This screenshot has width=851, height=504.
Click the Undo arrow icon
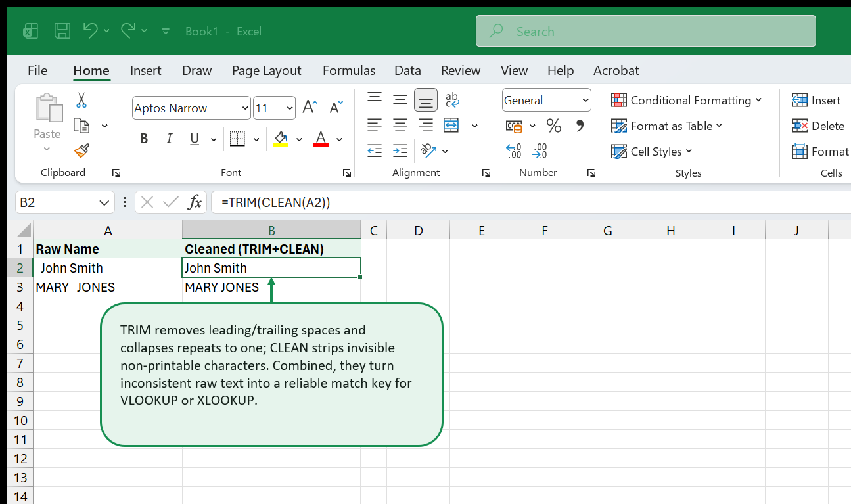[x=91, y=30]
